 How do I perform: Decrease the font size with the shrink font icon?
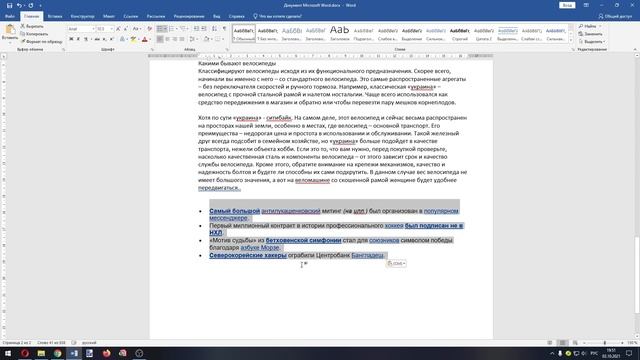125,29
